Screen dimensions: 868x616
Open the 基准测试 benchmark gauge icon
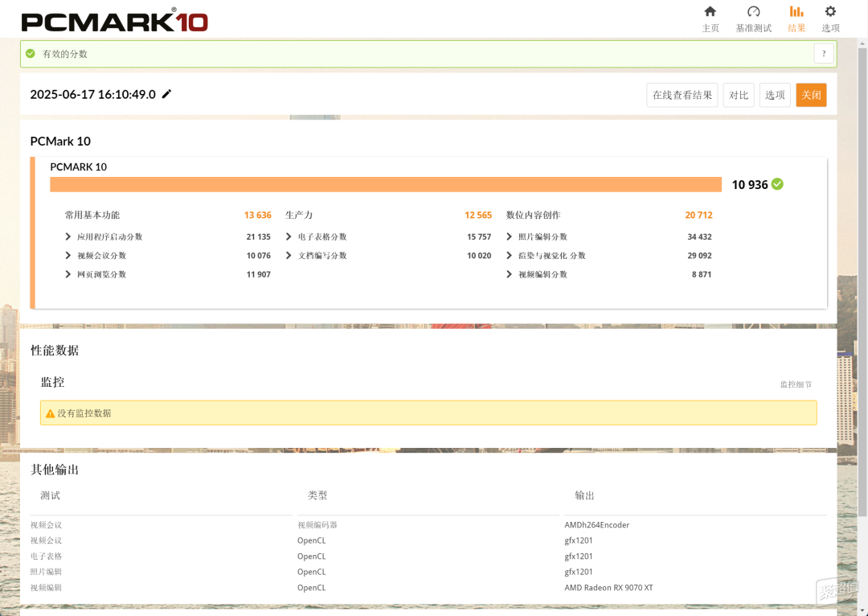click(x=753, y=11)
